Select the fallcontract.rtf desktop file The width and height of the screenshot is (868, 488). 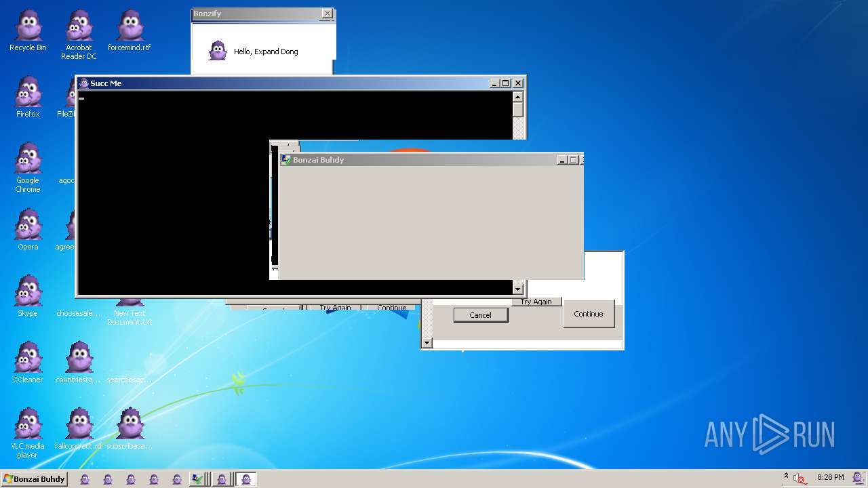click(x=79, y=429)
